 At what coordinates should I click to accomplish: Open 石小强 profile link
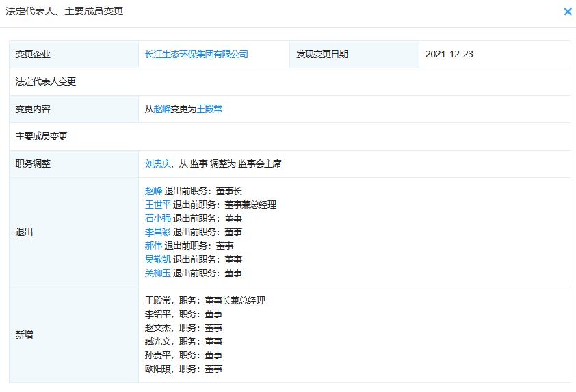[158, 218]
